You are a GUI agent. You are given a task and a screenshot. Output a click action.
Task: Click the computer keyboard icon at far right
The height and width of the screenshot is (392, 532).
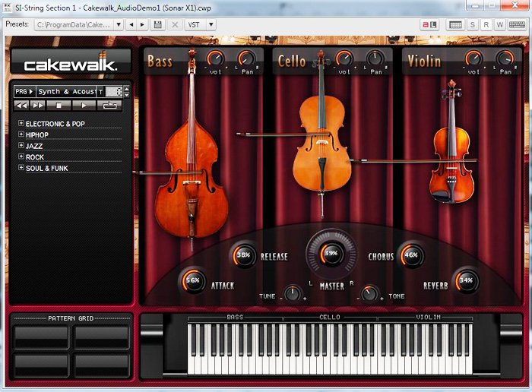[x=517, y=25]
